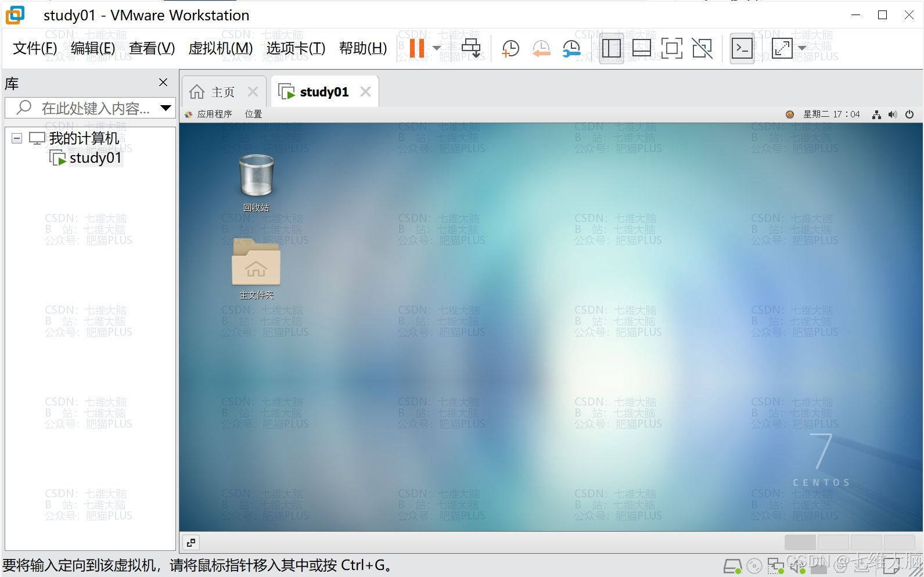Select the second workspace in the switcher
The image size is (924, 577).
pyautogui.click(x=833, y=542)
